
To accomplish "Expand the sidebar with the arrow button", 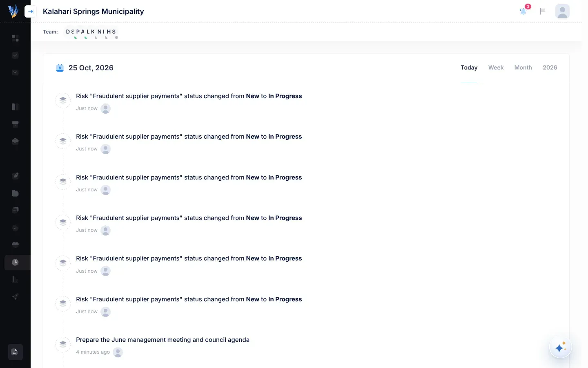I will click(x=31, y=11).
